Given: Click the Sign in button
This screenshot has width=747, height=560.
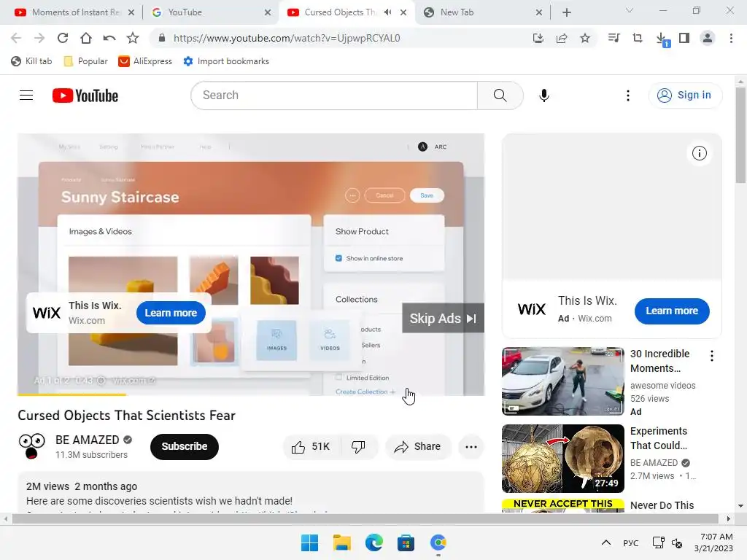Looking at the screenshot, I should click(x=685, y=96).
